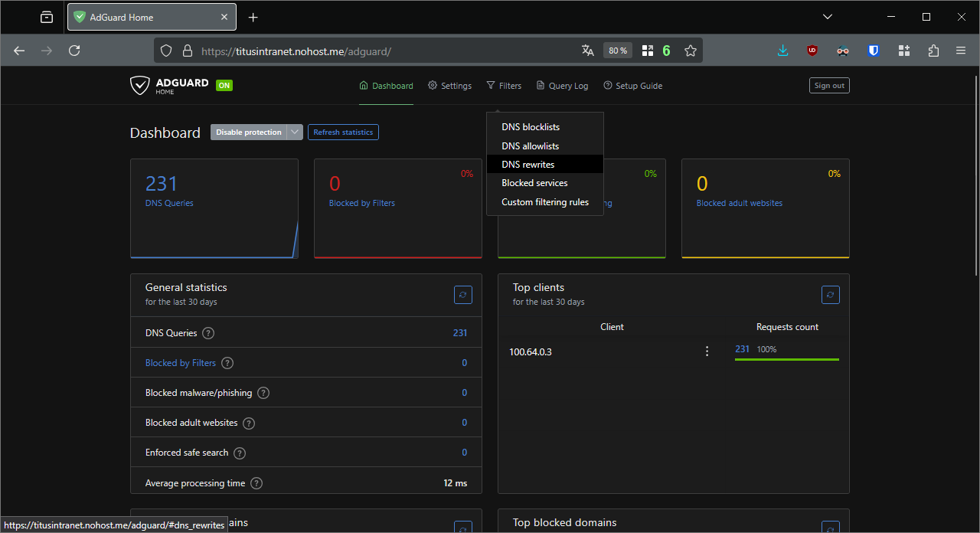Viewport: 980px width, 533px height.
Task: Open the Settings navigation dropdown
Action: point(449,86)
